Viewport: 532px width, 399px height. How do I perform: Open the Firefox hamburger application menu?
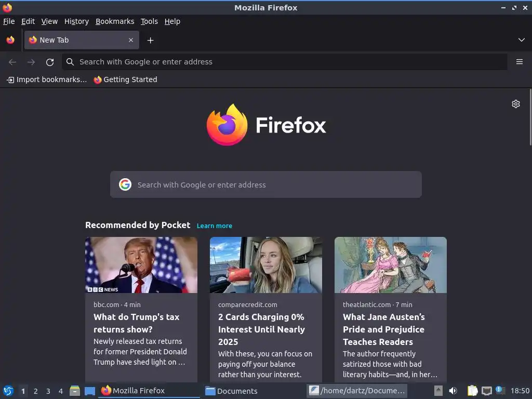click(x=519, y=62)
